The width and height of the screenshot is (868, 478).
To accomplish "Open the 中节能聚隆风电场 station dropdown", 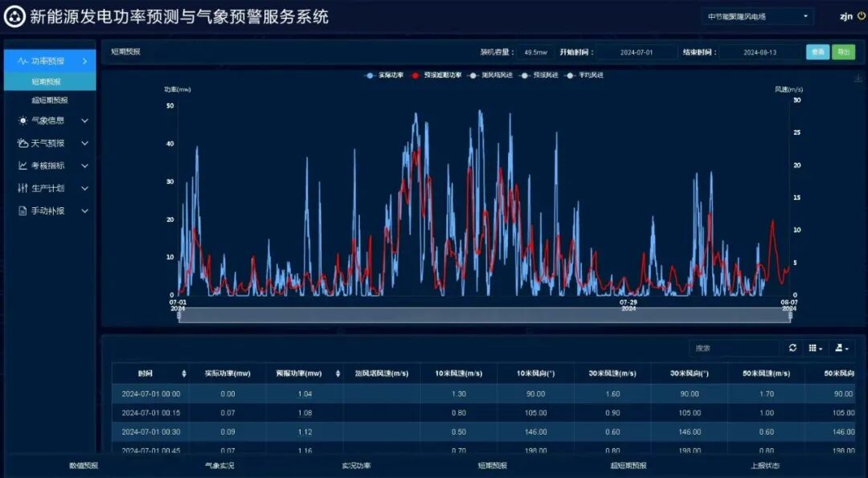I will tap(755, 16).
